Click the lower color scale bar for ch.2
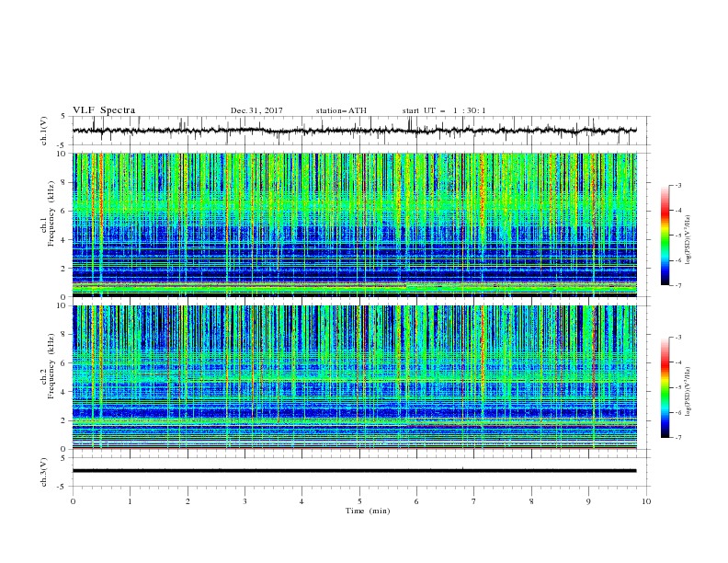The height and width of the screenshot is (563, 728). (x=665, y=387)
